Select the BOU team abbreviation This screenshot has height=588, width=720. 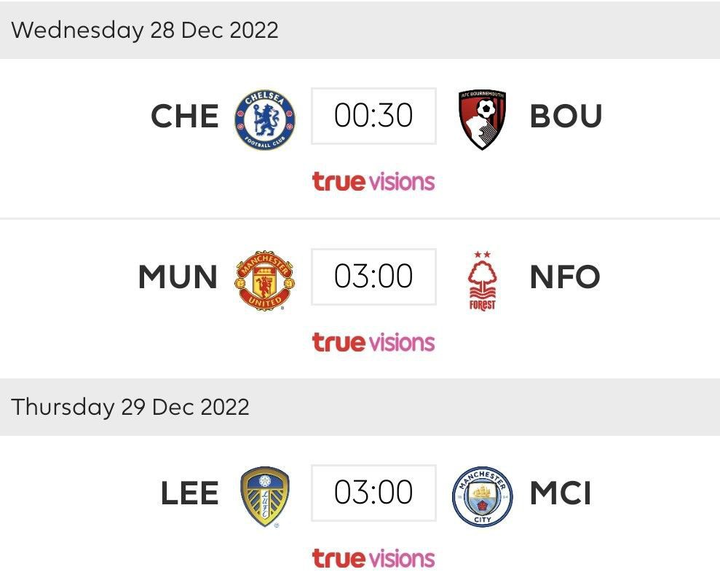(x=566, y=117)
